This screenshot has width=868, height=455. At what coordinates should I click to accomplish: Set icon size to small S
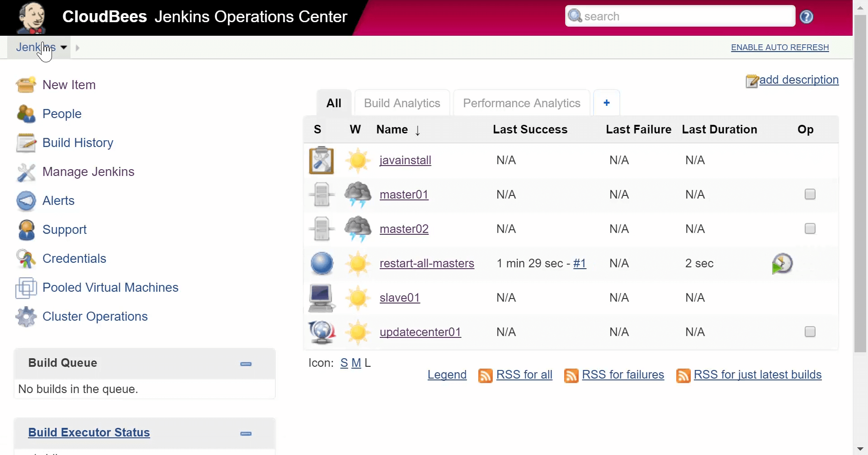344,363
